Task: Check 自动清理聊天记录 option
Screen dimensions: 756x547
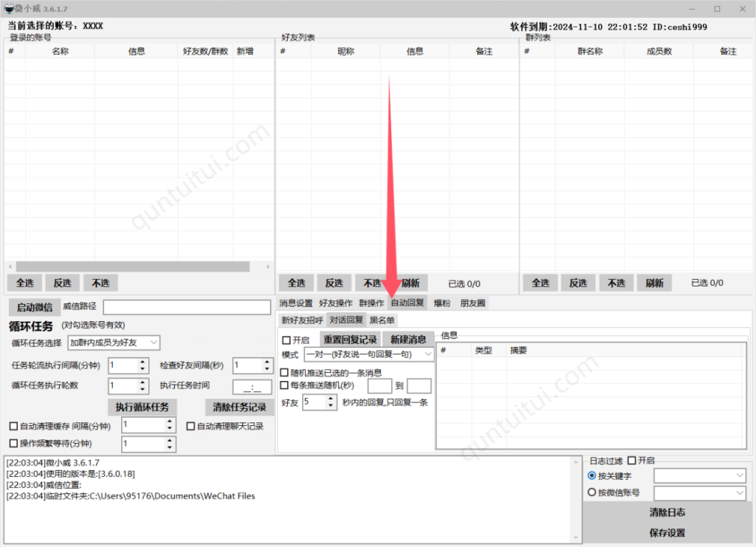Action: (x=191, y=426)
